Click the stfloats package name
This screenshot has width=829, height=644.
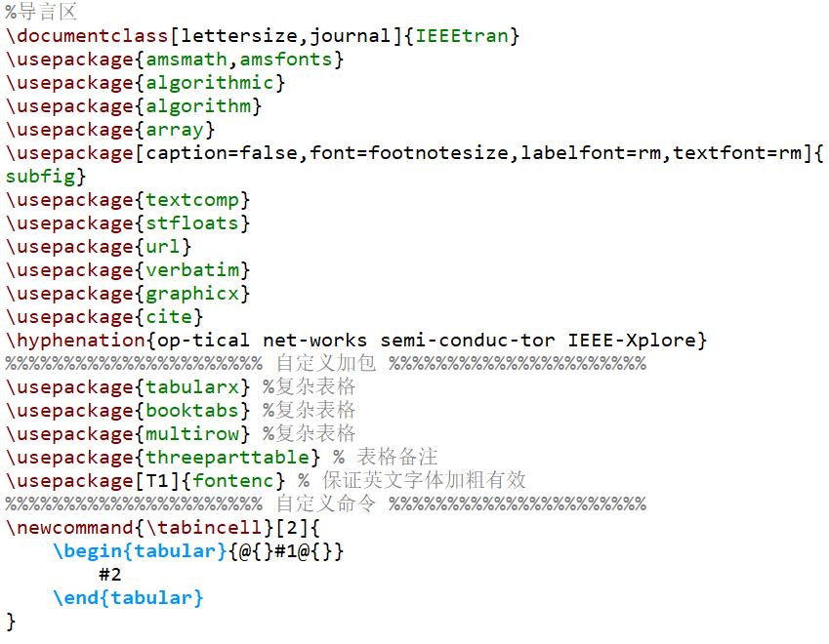tap(192, 223)
